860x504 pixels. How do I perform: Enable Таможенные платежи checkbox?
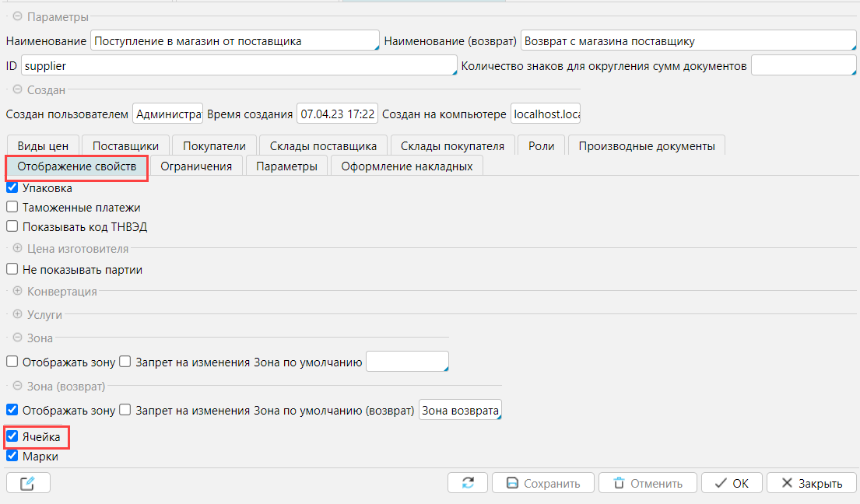pyautogui.click(x=12, y=208)
